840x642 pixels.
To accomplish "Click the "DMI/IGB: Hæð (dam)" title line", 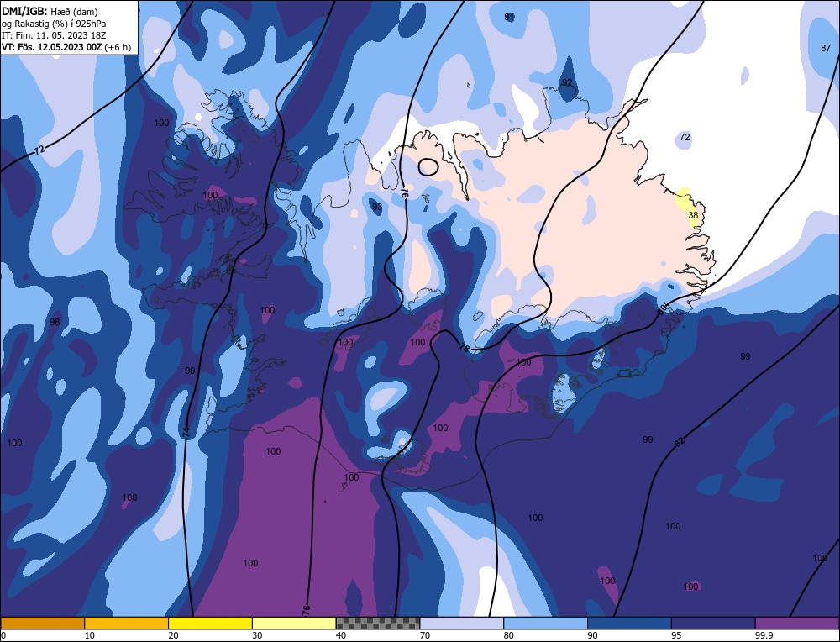I will 50,11.
